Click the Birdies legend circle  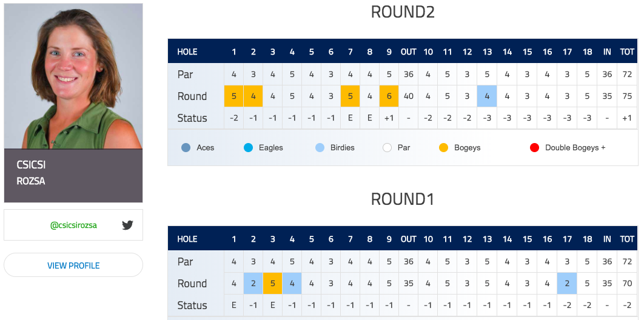click(320, 148)
